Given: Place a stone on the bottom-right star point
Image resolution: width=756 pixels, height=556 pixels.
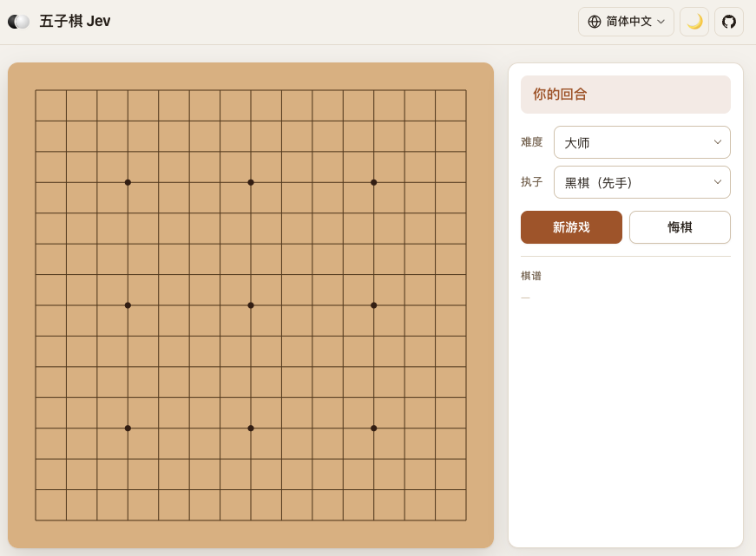Looking at the screenshot, I should 374,428.
